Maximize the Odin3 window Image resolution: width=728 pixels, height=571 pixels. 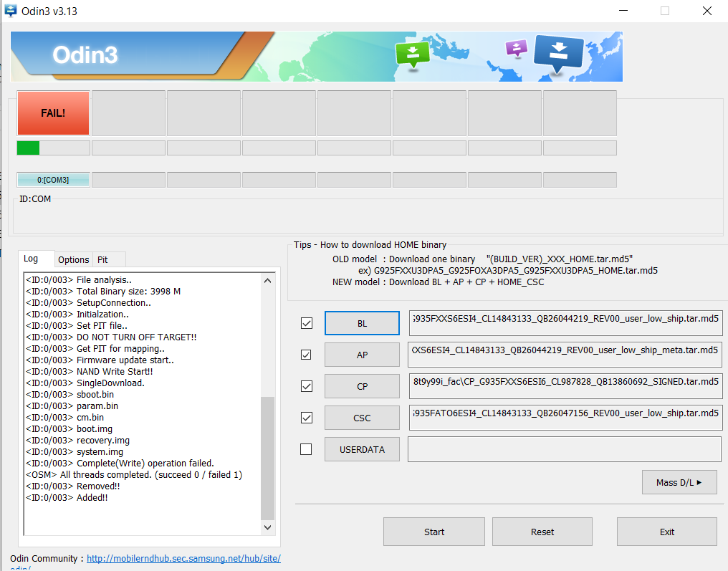[x=665, y=11]
